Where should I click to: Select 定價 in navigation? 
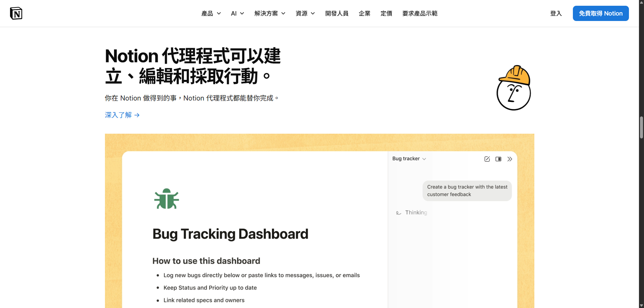(x=386, y=14)
